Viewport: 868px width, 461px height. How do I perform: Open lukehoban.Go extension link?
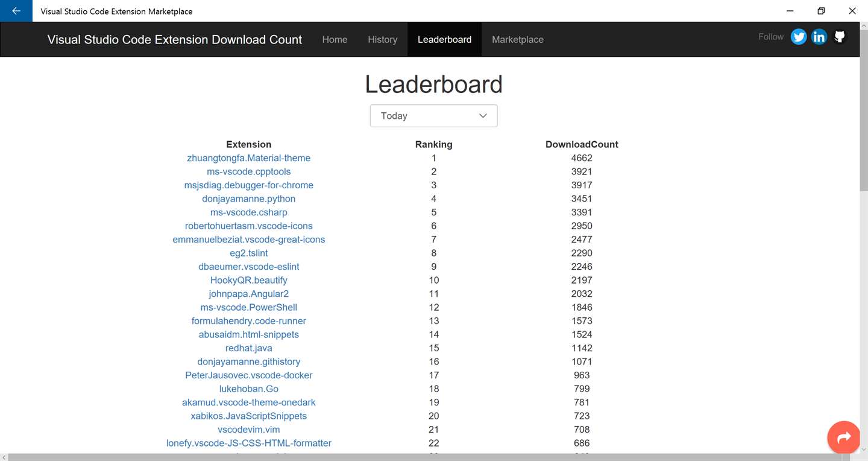[249, 389]
